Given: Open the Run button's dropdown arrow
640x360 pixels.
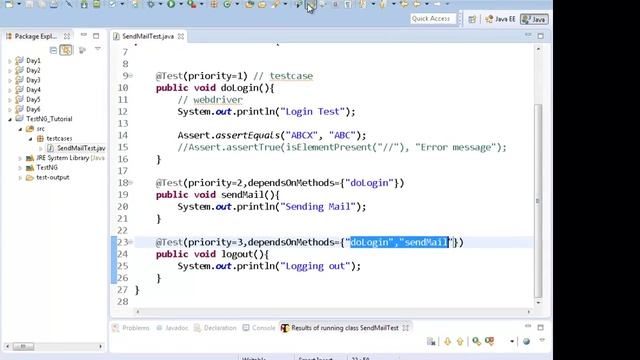Looking at the screenshot, I should [180, 4].
